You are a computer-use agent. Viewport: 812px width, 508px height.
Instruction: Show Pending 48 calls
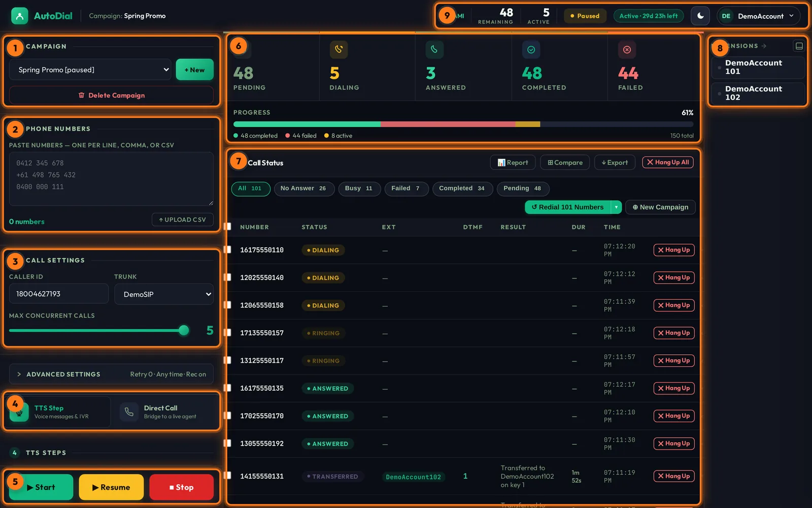coord(522,188)
